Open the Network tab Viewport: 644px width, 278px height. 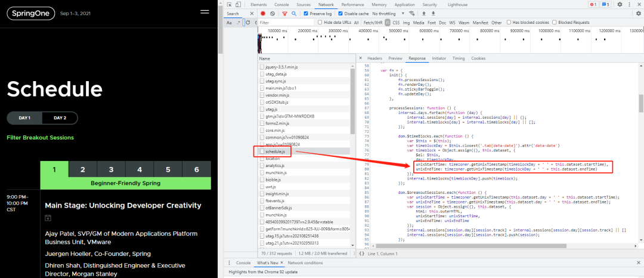[x=326, y=5]
